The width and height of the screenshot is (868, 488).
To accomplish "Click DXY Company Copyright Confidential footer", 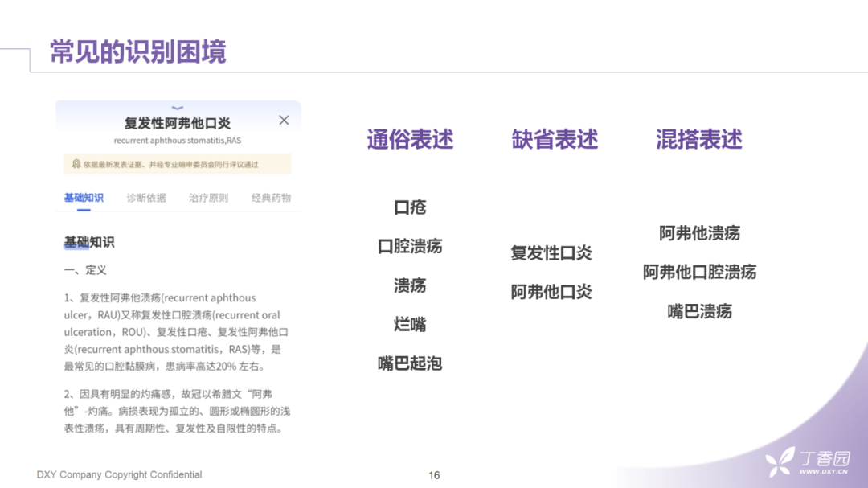I will tap(119, 474).
